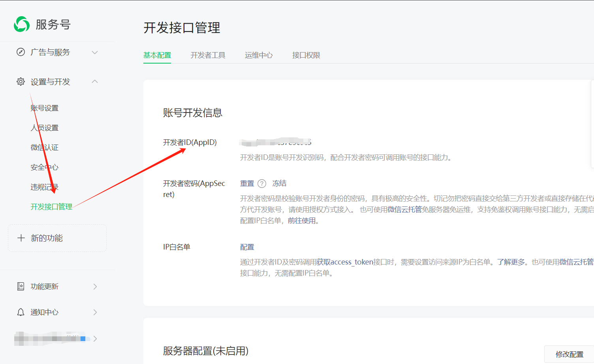Open the 接口权限 tab
594x364 pixels.
coord(306,55)
